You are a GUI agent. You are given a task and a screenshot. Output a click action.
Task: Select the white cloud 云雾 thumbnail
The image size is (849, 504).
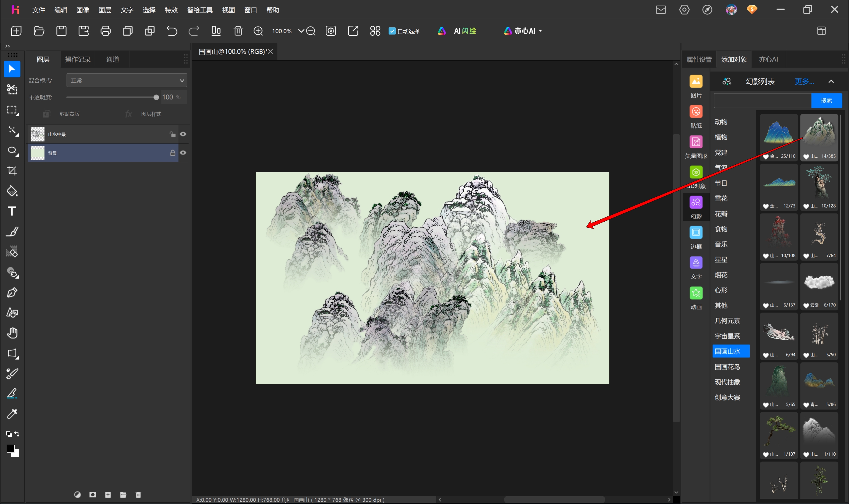pyautogui.click(x=819, y=286)
